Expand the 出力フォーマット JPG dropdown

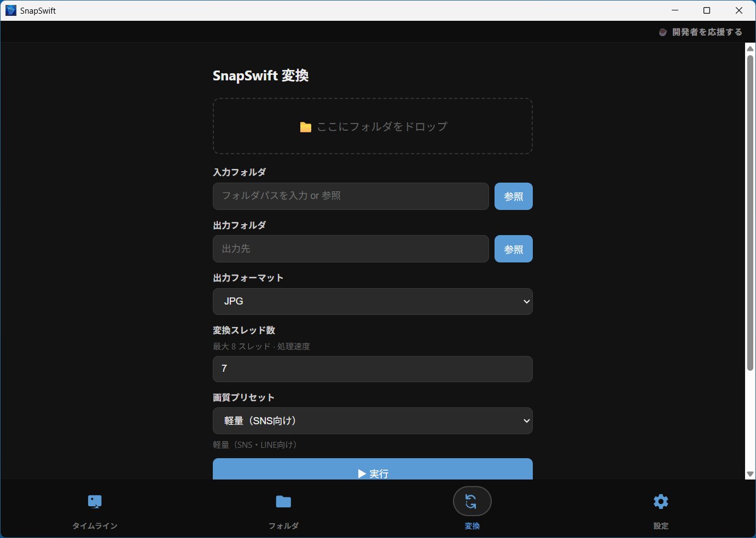(x=373, y=301)
